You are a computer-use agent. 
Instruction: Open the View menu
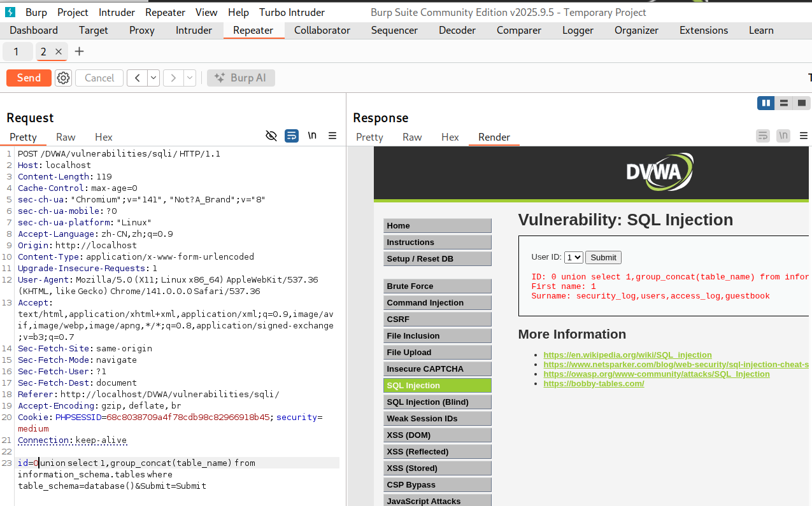(x=206, y=12)
